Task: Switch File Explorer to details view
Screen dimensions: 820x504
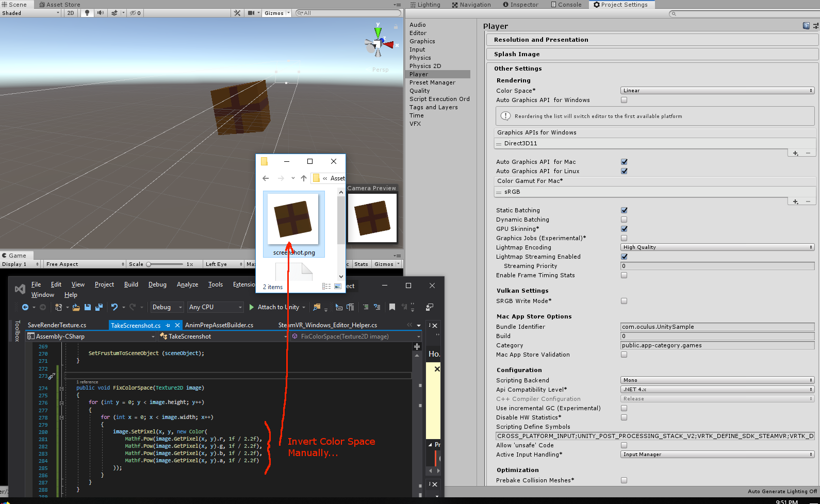Action: [326, 287]
